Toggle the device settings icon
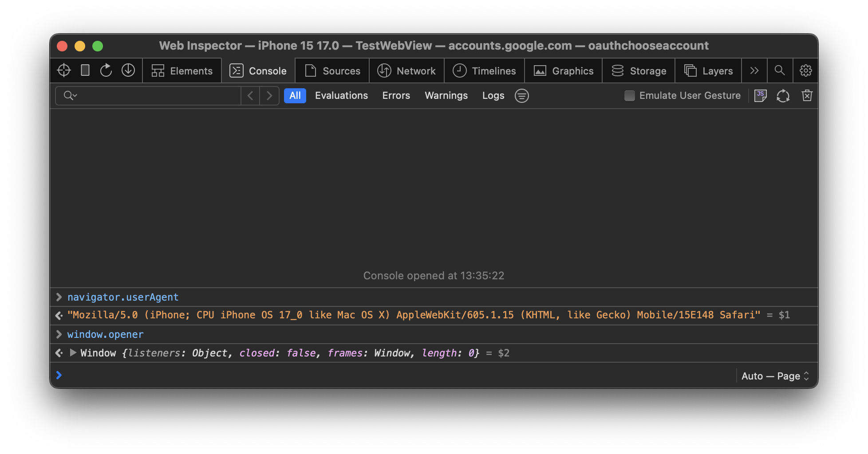 click(85, 70)
